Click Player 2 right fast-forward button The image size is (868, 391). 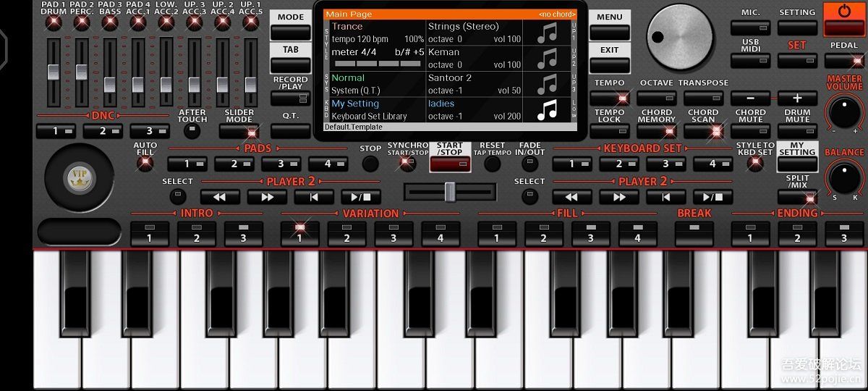(x=619, y=197)
